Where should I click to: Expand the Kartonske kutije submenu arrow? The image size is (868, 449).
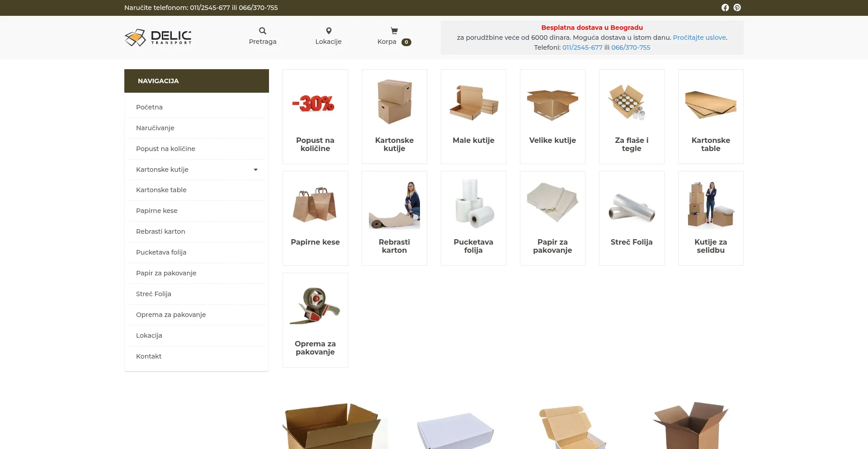[255, 170]
